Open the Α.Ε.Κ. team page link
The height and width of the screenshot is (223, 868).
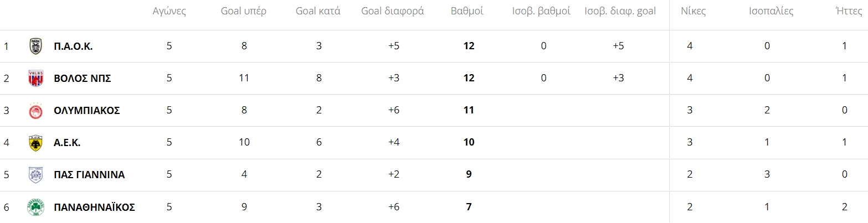click(67, 143)
